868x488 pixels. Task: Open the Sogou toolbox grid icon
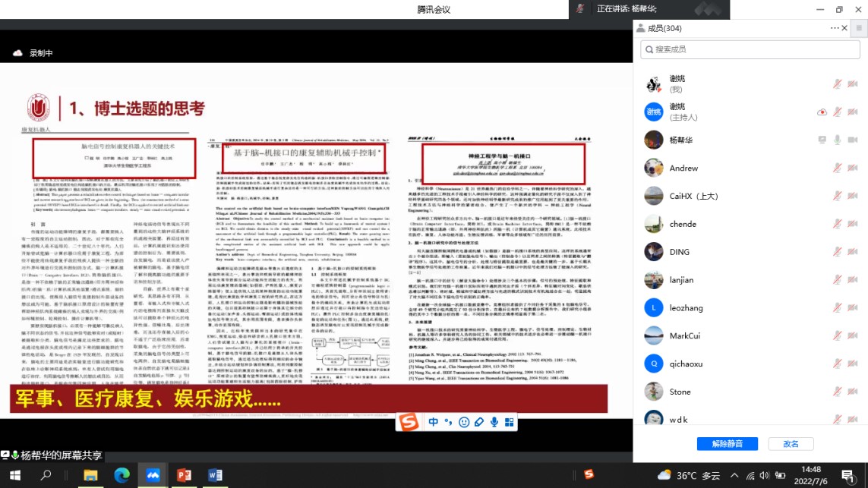(x=510, y=422)
